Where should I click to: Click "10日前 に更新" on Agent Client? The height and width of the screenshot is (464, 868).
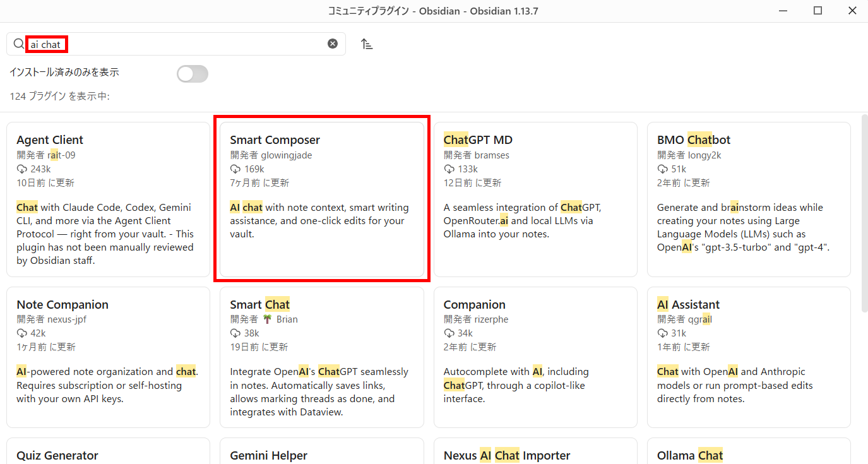click(x=45, y=183)
